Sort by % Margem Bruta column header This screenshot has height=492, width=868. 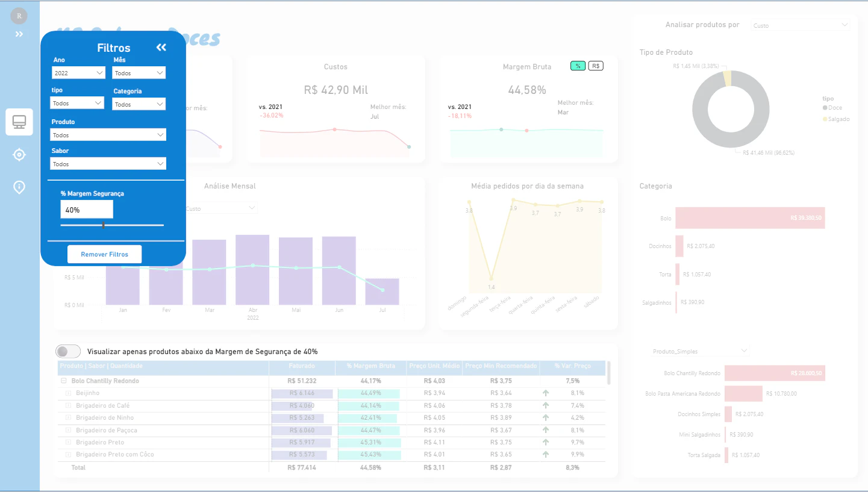click(370, 366)
